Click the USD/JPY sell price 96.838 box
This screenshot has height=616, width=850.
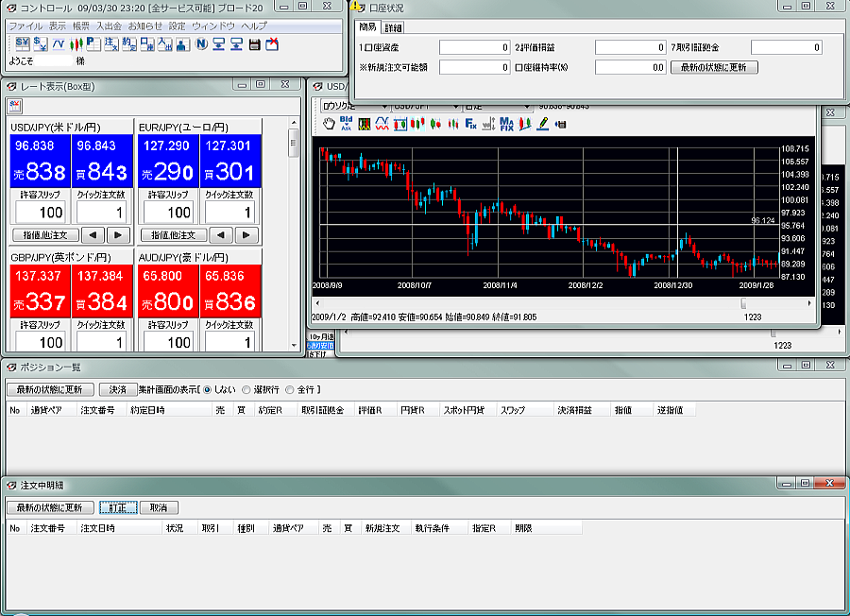click(40, 161)
